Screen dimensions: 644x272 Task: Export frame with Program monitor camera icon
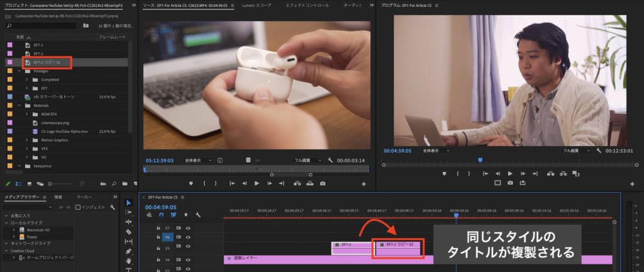[510, 183]
